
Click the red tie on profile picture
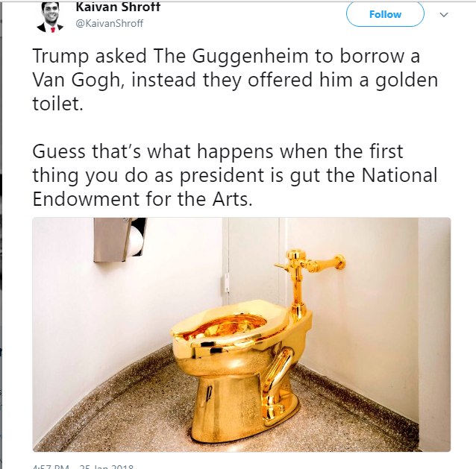point(53,30)
